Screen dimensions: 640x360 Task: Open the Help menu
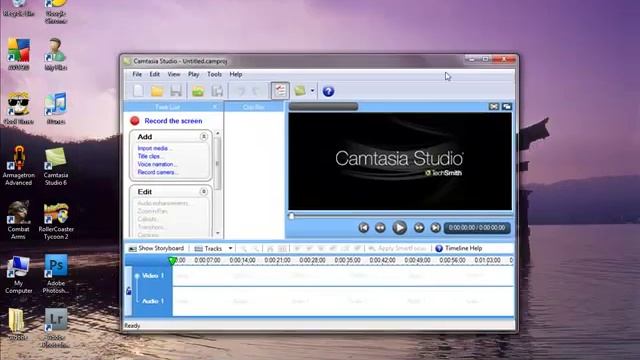236,74
